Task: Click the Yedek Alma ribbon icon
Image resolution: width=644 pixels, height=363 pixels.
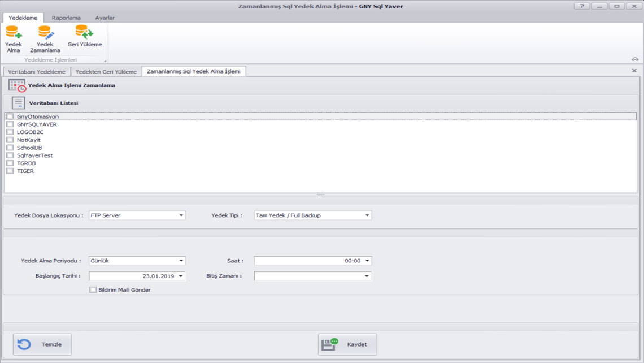Action: pyautogui.click(x=14, y=33)
